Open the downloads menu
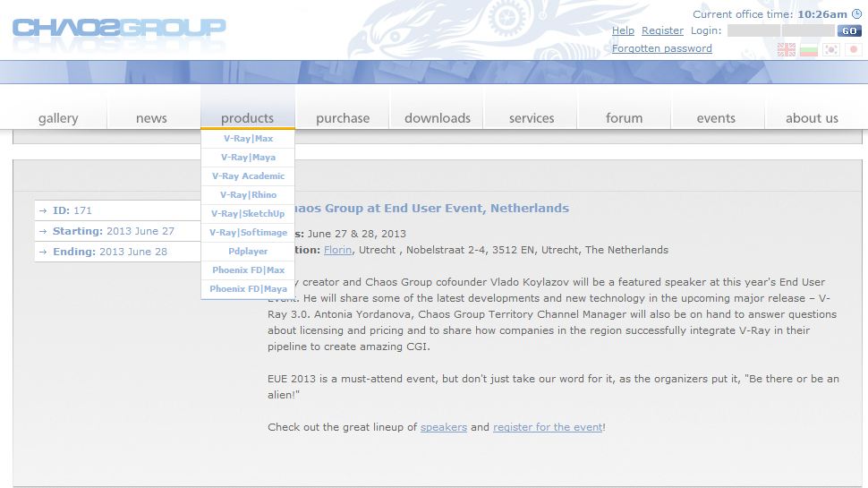 [438, 118]
